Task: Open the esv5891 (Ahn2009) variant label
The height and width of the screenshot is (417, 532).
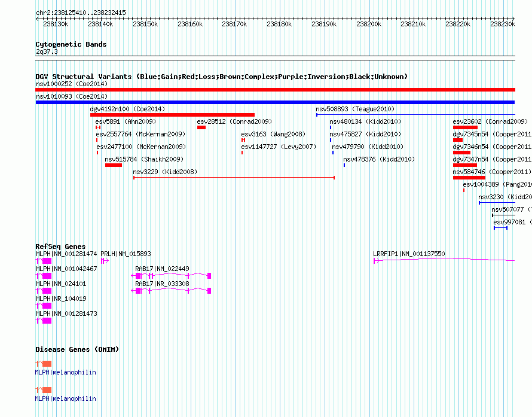Action: pos(126,121)
